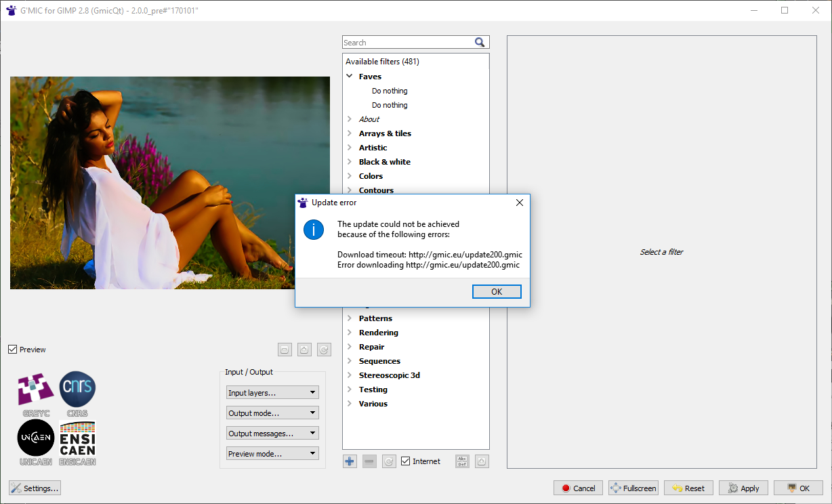Expand the Arrays & tiles category arrow
832x504 pixels.
coord(350,133)
